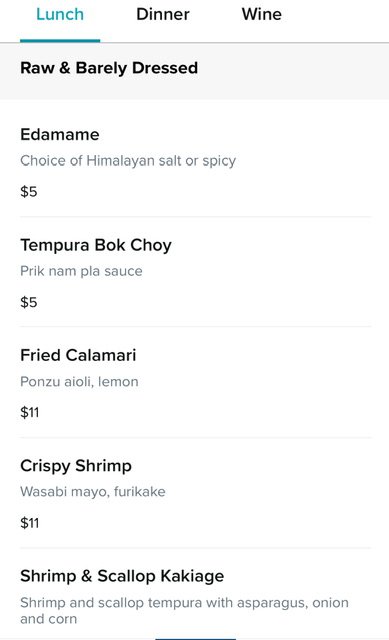
Task: Tap the Edamame $5 price
Action: 29,191
